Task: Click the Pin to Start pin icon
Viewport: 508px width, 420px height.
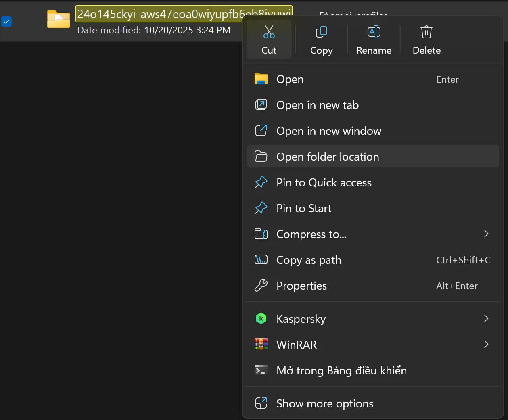Action: (x=261, y=208)
